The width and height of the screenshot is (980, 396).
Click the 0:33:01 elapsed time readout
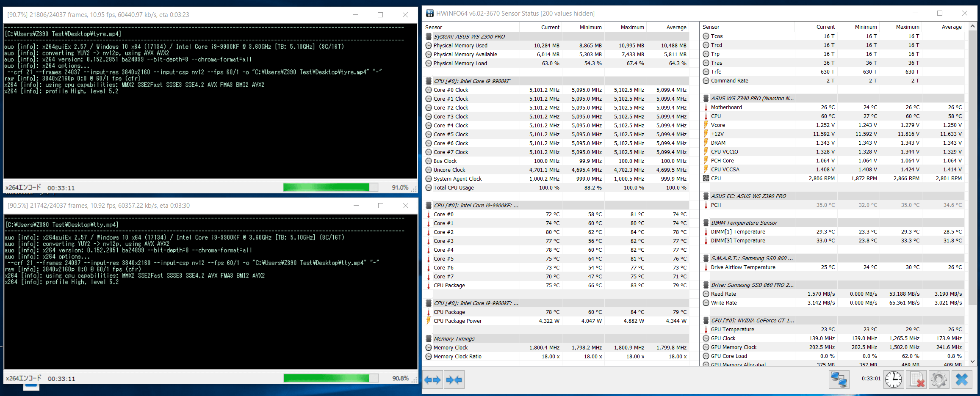(x=871, y=379)
